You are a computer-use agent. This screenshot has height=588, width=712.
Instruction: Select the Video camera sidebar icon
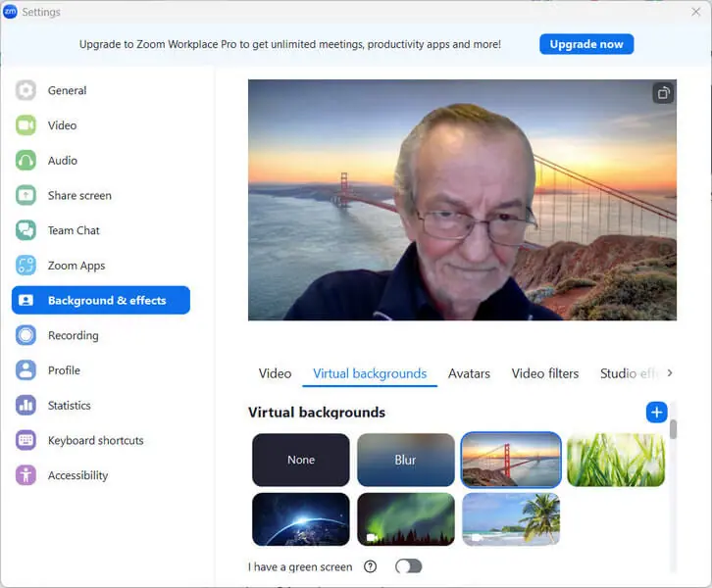(x=25, y=125)
